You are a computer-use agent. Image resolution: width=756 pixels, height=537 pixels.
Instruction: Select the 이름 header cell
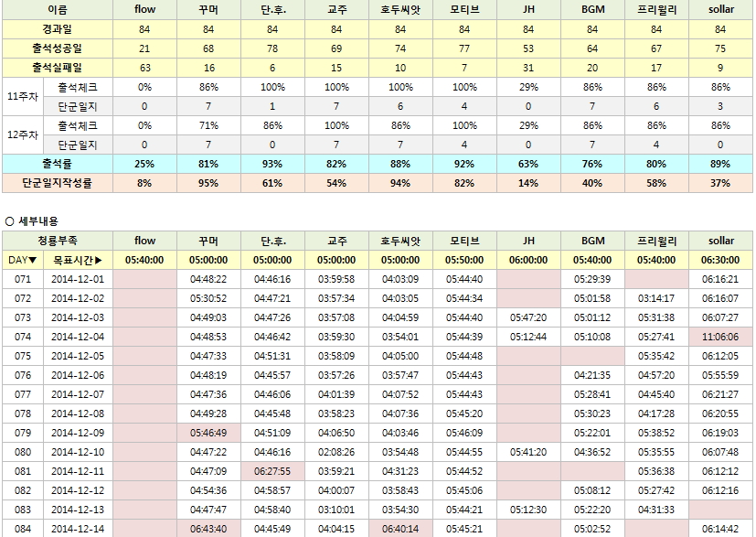(58, 10)
